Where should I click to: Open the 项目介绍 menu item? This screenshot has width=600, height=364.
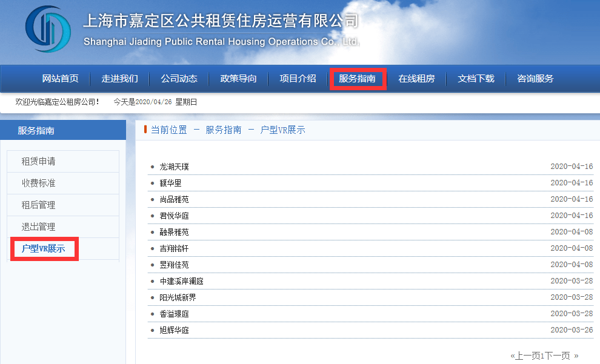coord(298,78)
